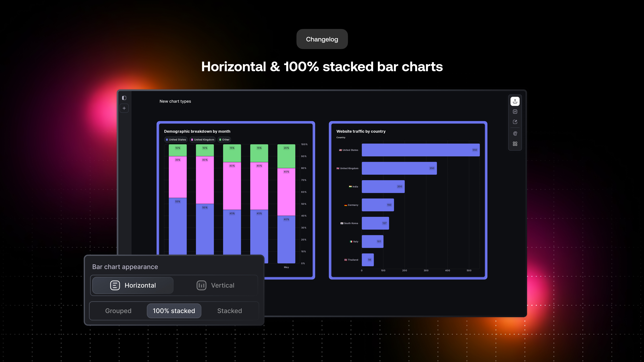Click the Changelog badge button
This screenshot has width=644, height=362.
[322, 39]
